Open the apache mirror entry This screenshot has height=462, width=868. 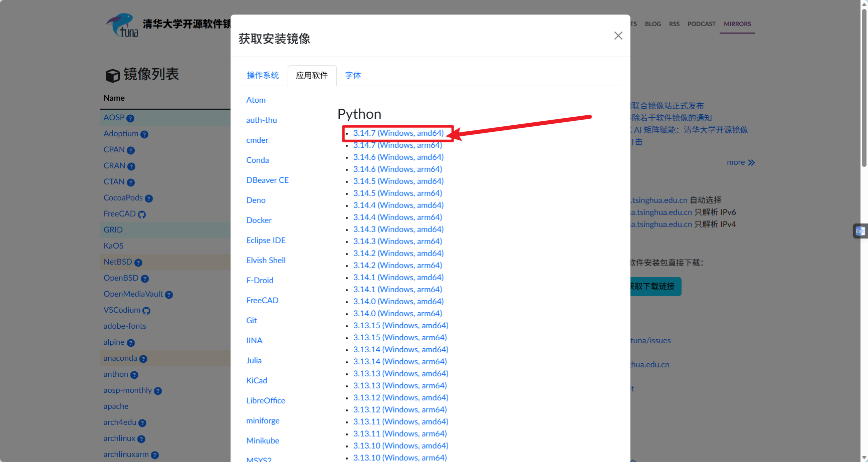(116, 406)
